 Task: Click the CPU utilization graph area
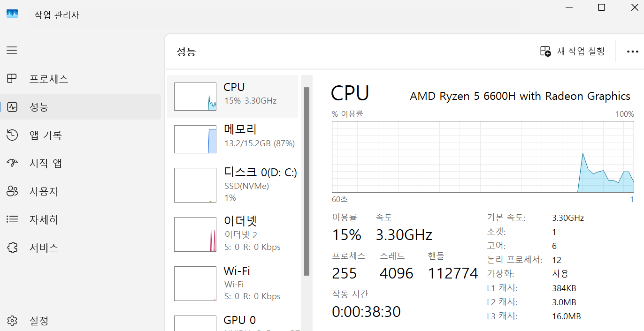(483, 157)
